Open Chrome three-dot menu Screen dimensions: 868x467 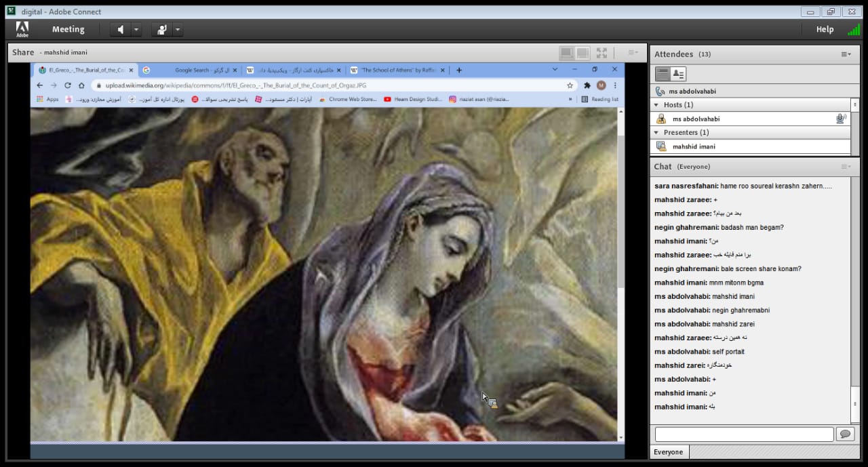[614, 85]
